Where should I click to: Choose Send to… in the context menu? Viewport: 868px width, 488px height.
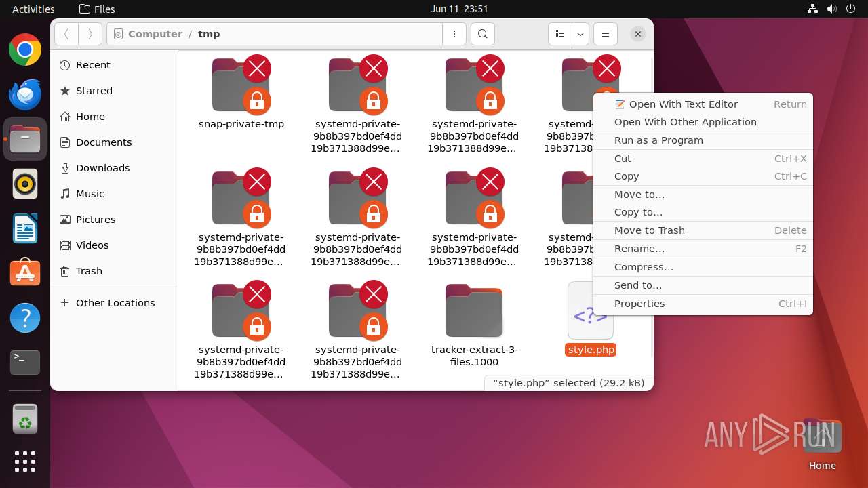(x=703, y=285)
